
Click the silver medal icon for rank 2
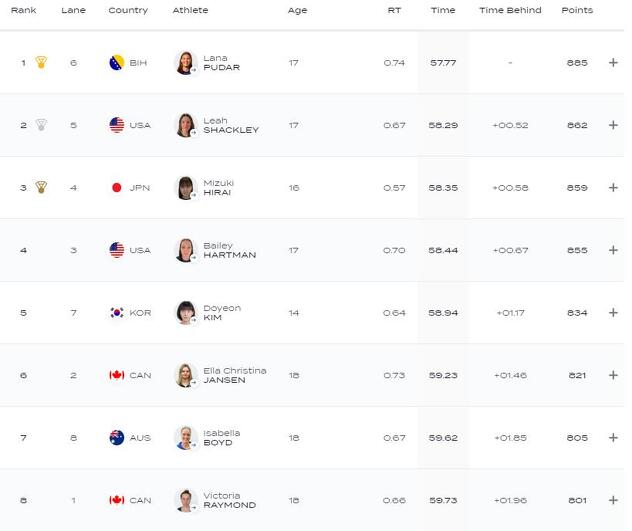click(x=41, y=125)
